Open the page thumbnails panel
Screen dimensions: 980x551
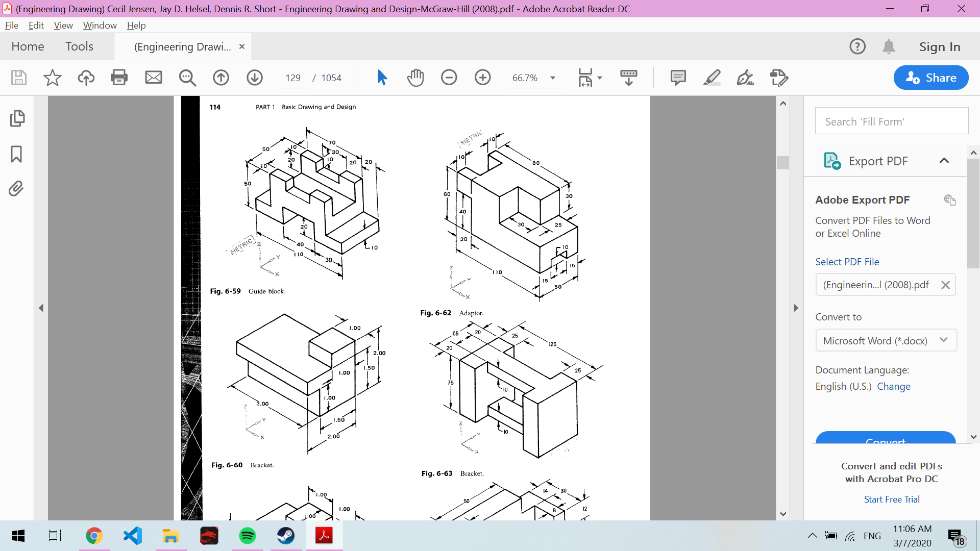coord(16,118)
